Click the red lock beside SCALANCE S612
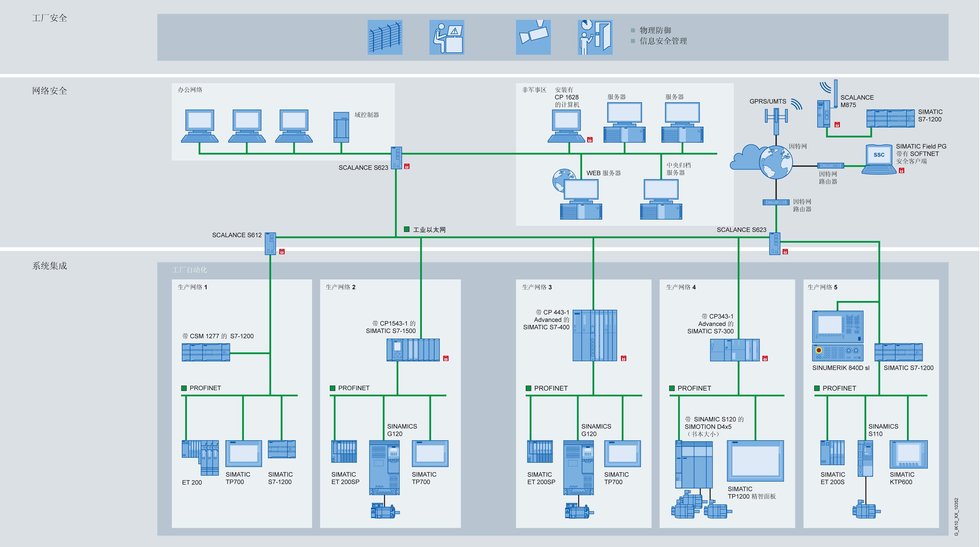The width and height of the screenshot is (980, 547). pyautogui.click(x=282, y=252)
